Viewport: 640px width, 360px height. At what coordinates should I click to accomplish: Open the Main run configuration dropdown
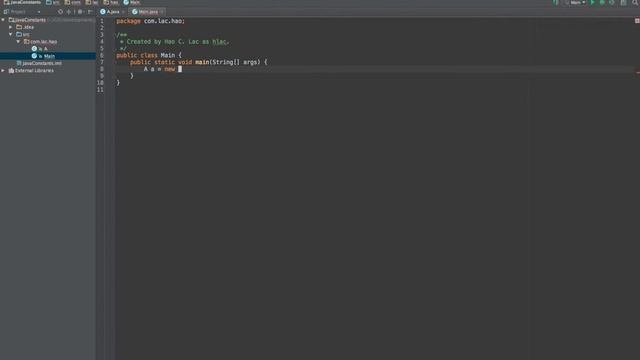(576, 2)
